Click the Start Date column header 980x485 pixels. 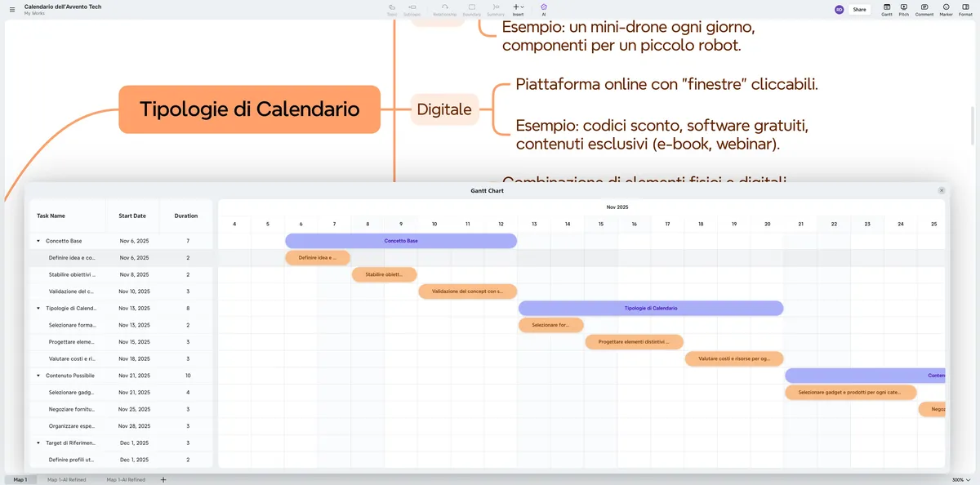132,216
